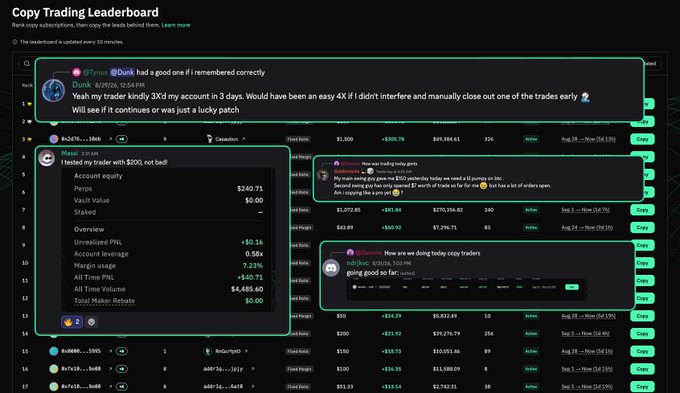The width and height of the screenshot is (680, 393).
Task: Click the crown icon on rank 1
Action: [29, 104]
